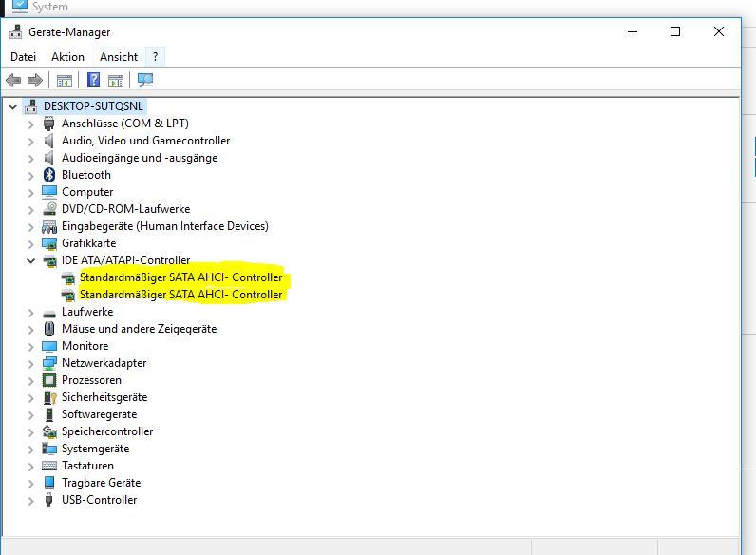Screen dimensions: 756x555
Task: Open Help via the blue question mark icon
Action: [x=93, y=80]
